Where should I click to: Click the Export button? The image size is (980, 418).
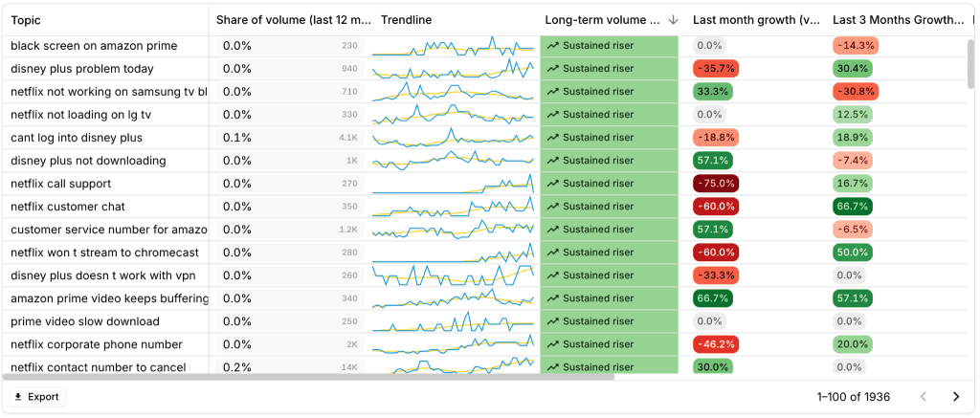(x=37, y=397)
